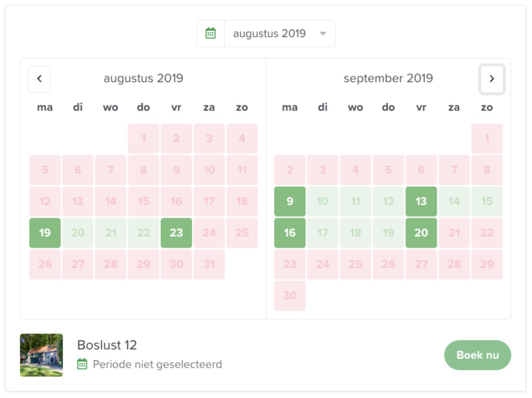Click the 'Boslust 12' accommodation title
The width and height of the screenshot is (532, 398).
coord(107,345)
